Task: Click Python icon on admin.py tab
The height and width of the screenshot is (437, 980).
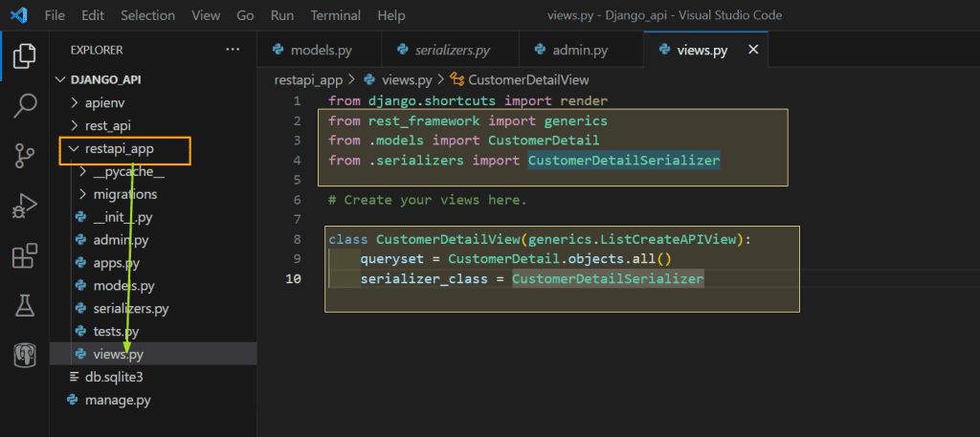Action: [540, 50]
